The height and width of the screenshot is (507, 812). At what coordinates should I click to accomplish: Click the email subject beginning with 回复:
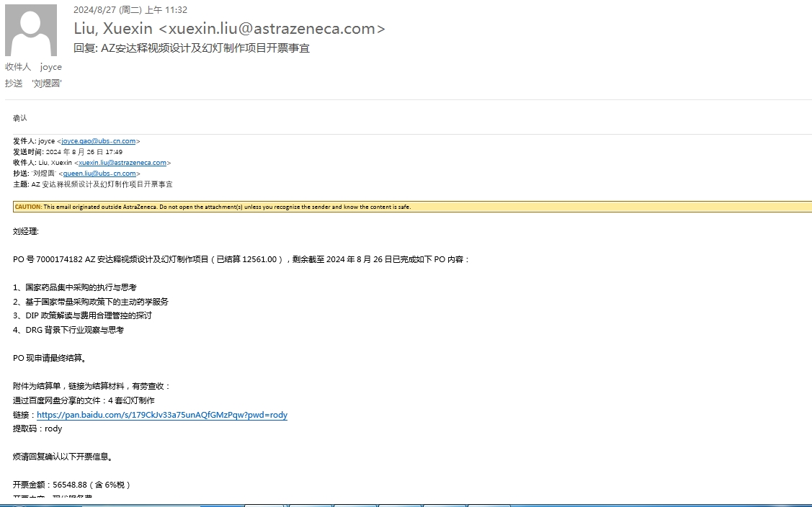tap(192, 48)
